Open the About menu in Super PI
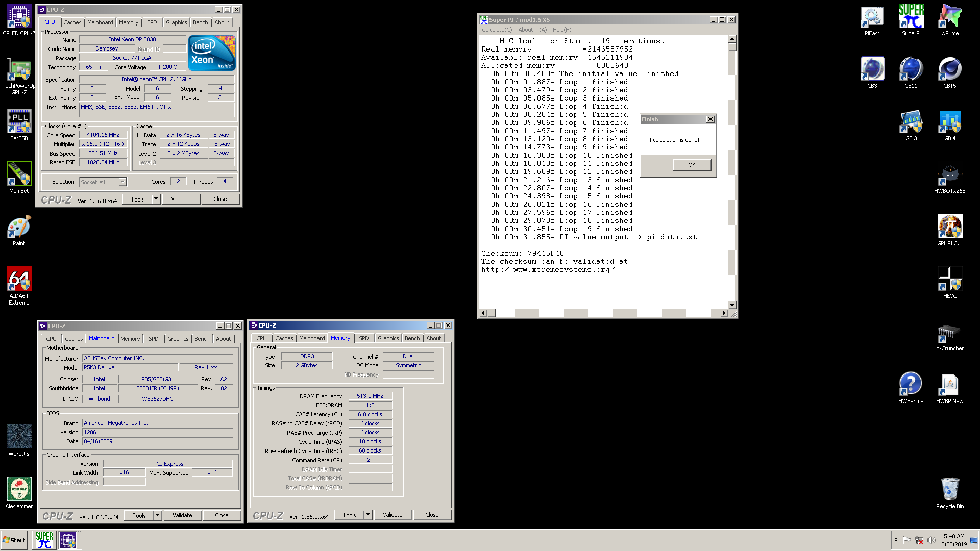The height and width of the screenshot is (551, 980). (532, 30)
